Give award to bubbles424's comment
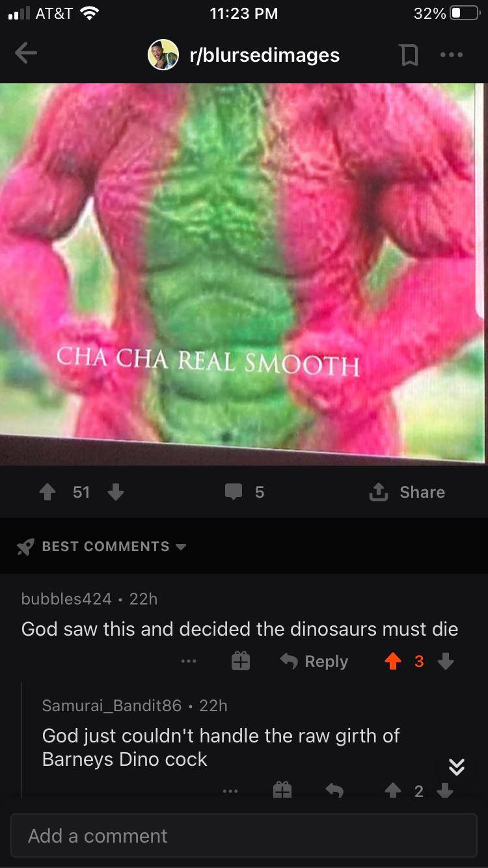Screen dimensions: 488x868 coord(241,662)
